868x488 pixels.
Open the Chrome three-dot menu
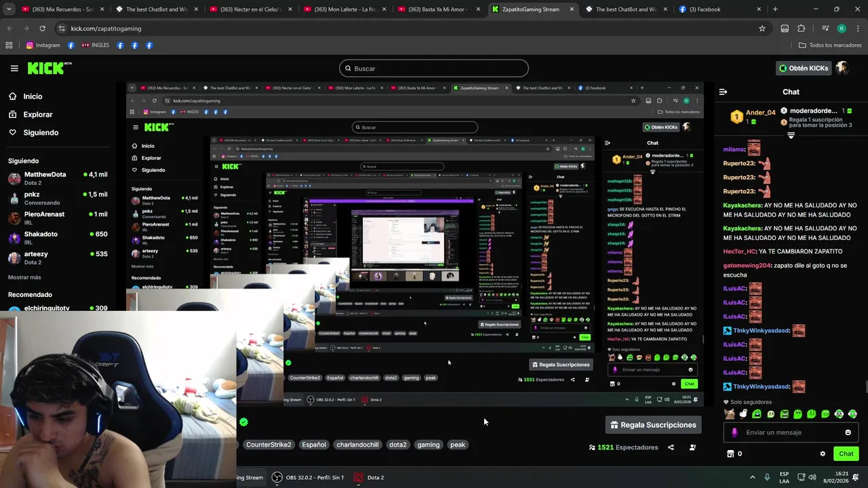tap(858, 28)
